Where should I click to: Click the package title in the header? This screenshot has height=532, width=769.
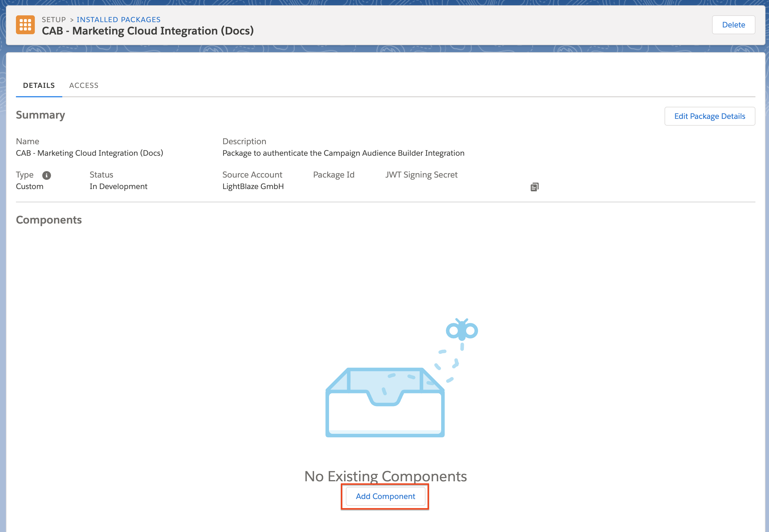coord(148,31)
